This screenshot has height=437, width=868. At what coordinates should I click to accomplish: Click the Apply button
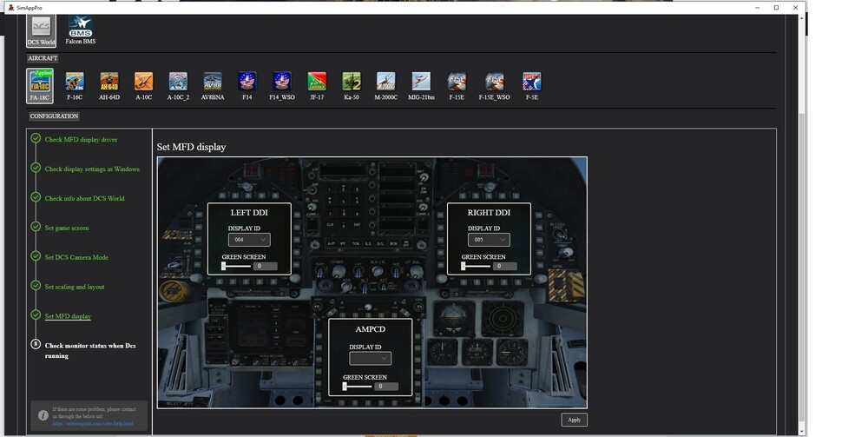[x=574, y=420]
